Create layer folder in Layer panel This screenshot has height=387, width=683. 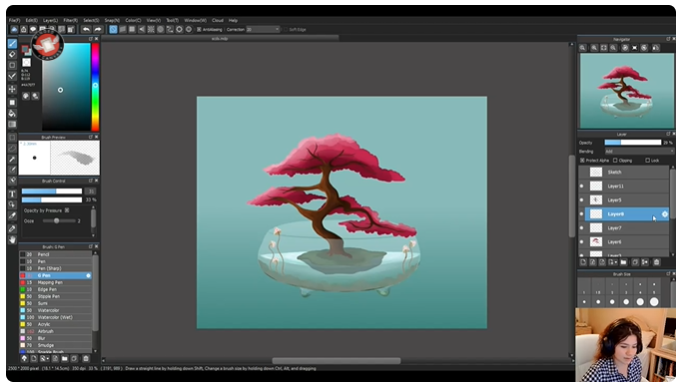624,262
